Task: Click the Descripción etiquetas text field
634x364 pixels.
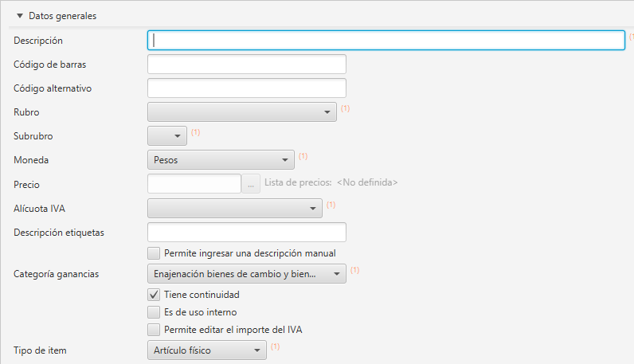Action: pos(247,232)
